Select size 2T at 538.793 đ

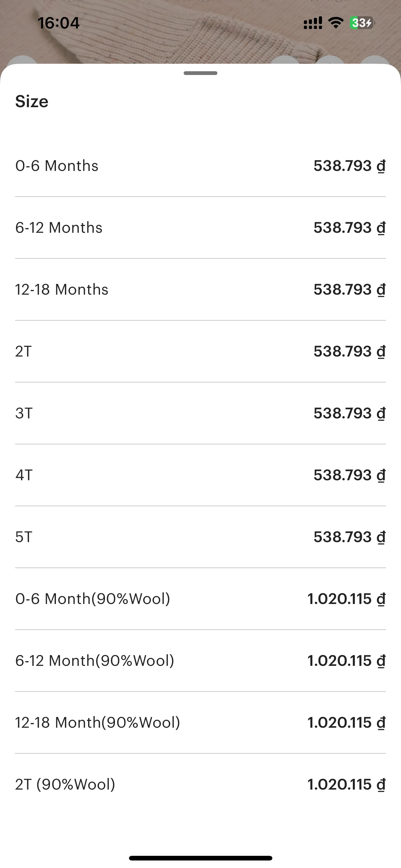click(x=200, y=351)
